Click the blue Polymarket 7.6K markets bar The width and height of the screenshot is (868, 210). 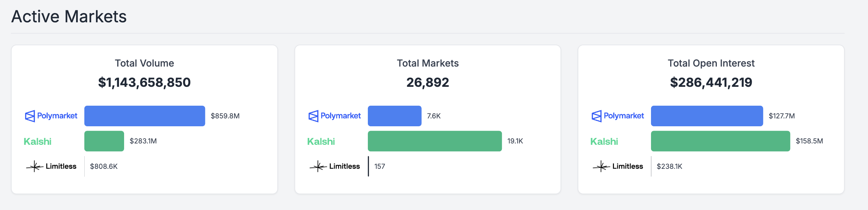(x=395, y=116)
